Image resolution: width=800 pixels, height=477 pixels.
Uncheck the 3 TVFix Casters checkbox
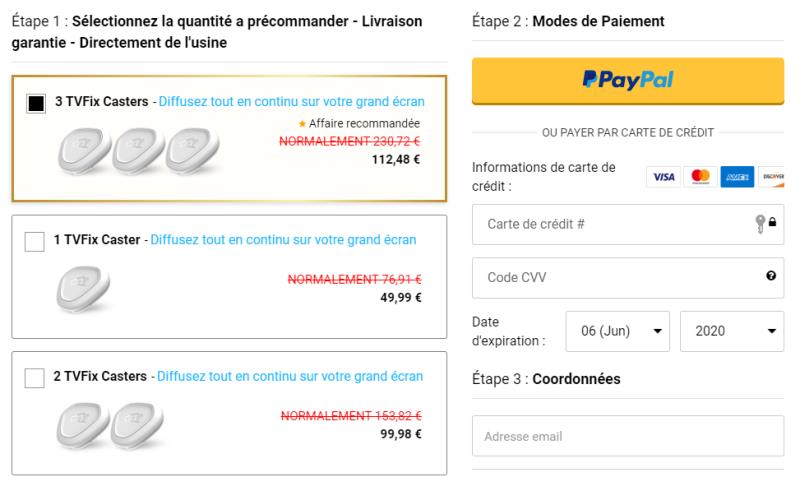pyautogui.click(x=35, y=103)
